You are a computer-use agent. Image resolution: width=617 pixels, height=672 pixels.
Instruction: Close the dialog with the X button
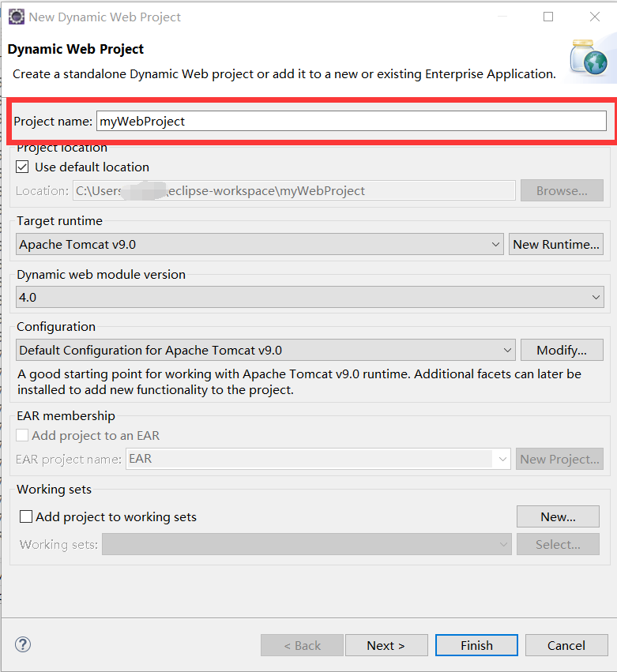(x=595, y=17)
